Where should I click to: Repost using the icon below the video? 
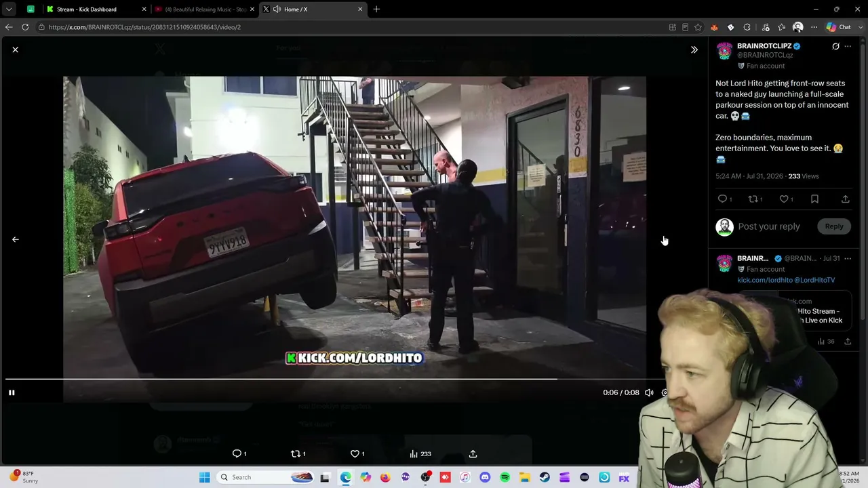coord(298,454)
